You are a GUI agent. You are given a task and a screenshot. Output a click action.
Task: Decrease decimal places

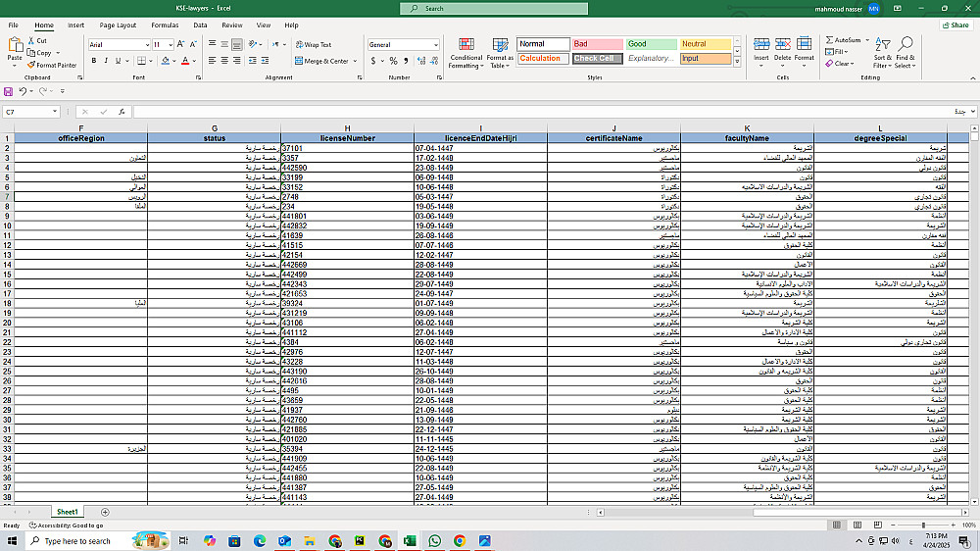434,61
